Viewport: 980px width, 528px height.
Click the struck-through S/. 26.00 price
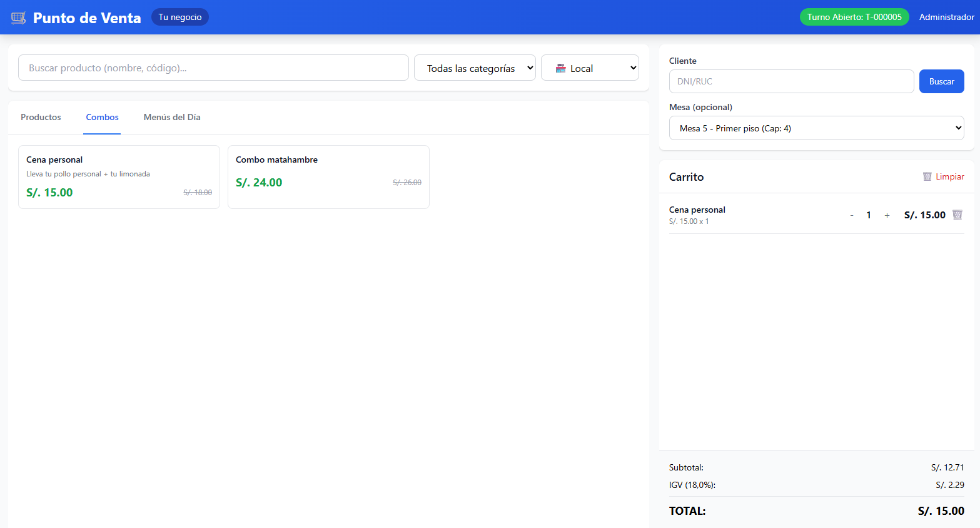coord(407,183)
